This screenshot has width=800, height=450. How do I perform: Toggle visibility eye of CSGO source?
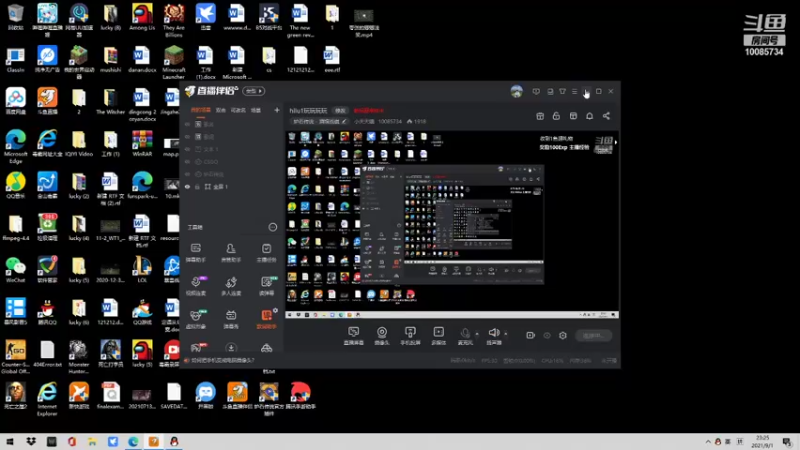(x=187, y=162)
